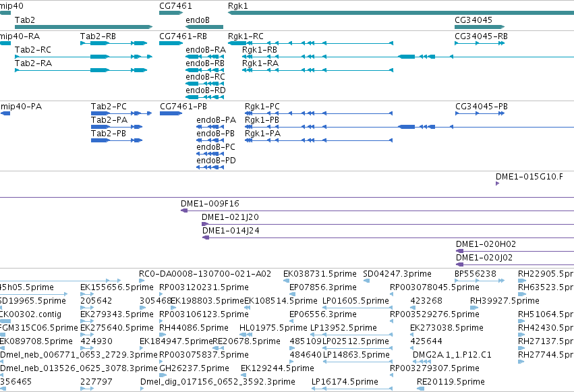Select the endoB-RA transcript label
This screenshot has height=392, width=574.
point(206,50)
